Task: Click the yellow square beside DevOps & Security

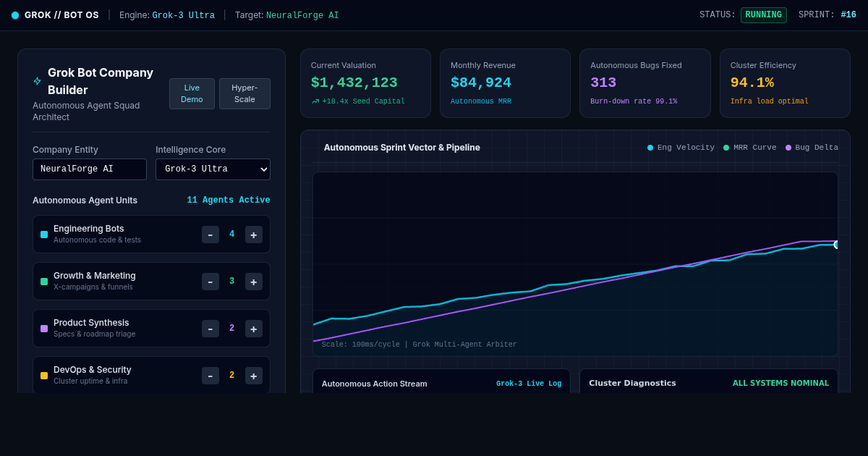Action: click(x=44, y=376)
